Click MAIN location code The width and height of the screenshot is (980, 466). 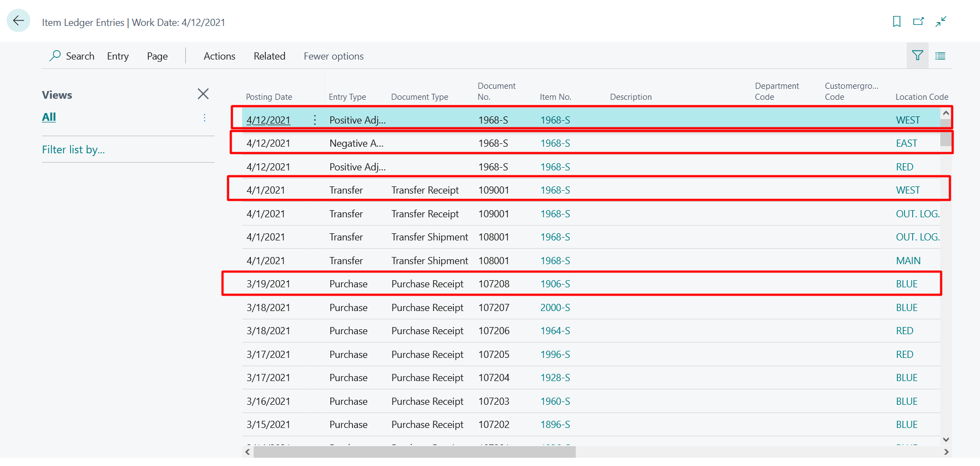click(x=908, y=260)
